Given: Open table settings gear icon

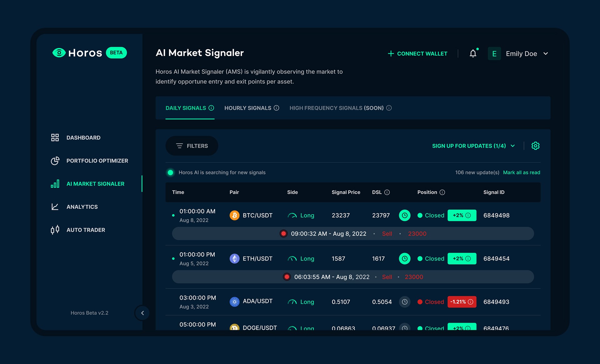Looking at the screenshot, I should (535, 146).
